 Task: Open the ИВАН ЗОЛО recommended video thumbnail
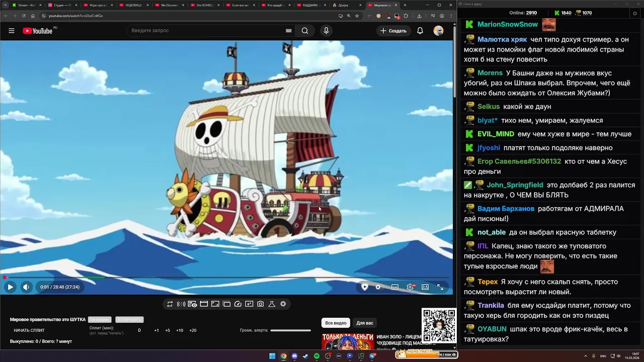348,341
